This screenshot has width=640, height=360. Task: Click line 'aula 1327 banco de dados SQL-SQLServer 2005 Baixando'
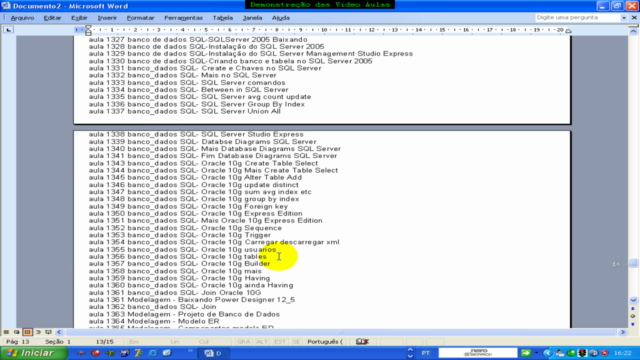(198, 40)
